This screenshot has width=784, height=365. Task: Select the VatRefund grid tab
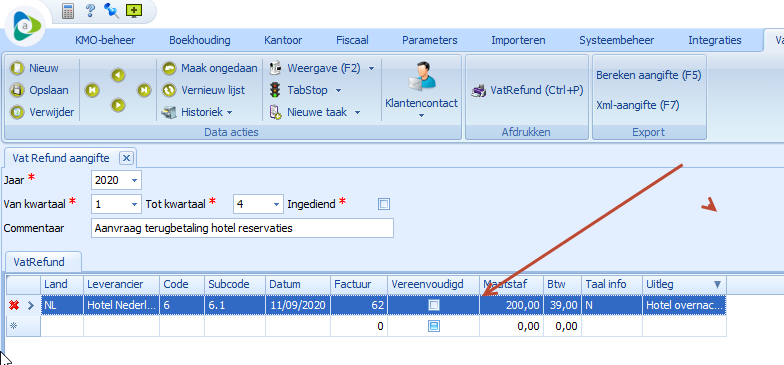click(39, 262)
